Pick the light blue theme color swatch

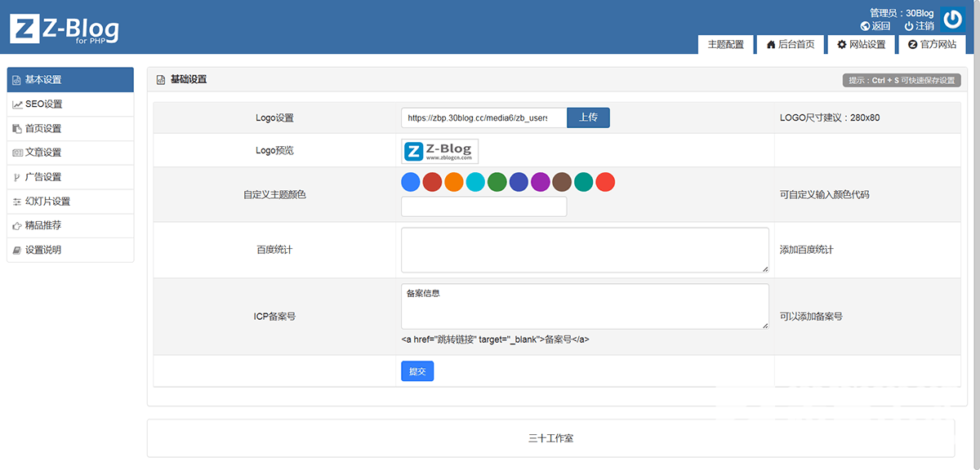tap(411, 182)
